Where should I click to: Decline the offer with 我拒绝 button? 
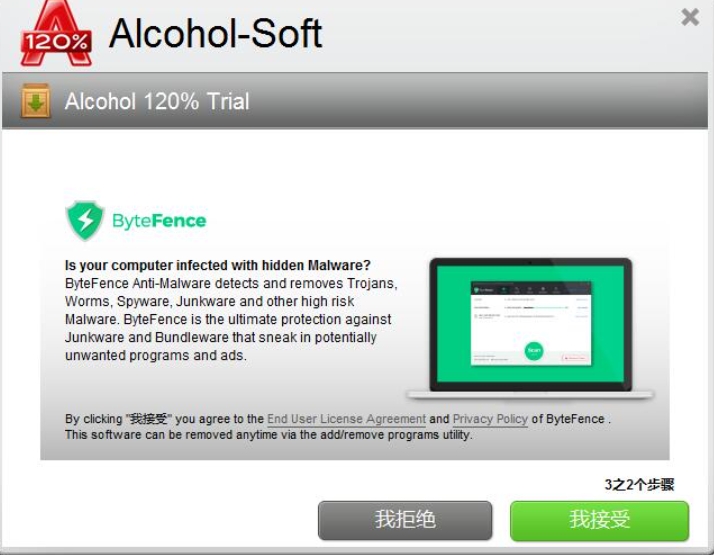pos(405,520)
